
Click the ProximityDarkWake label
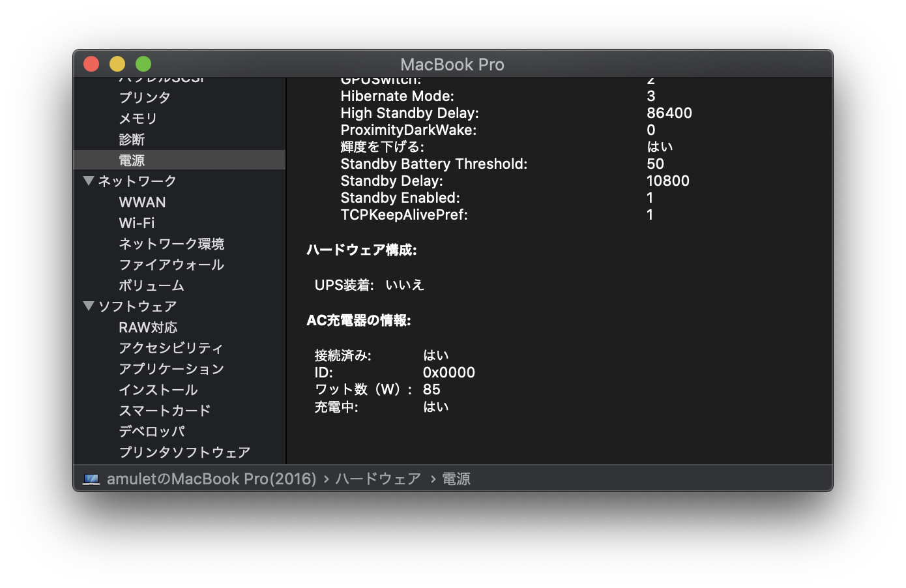(x=409, y=130)
